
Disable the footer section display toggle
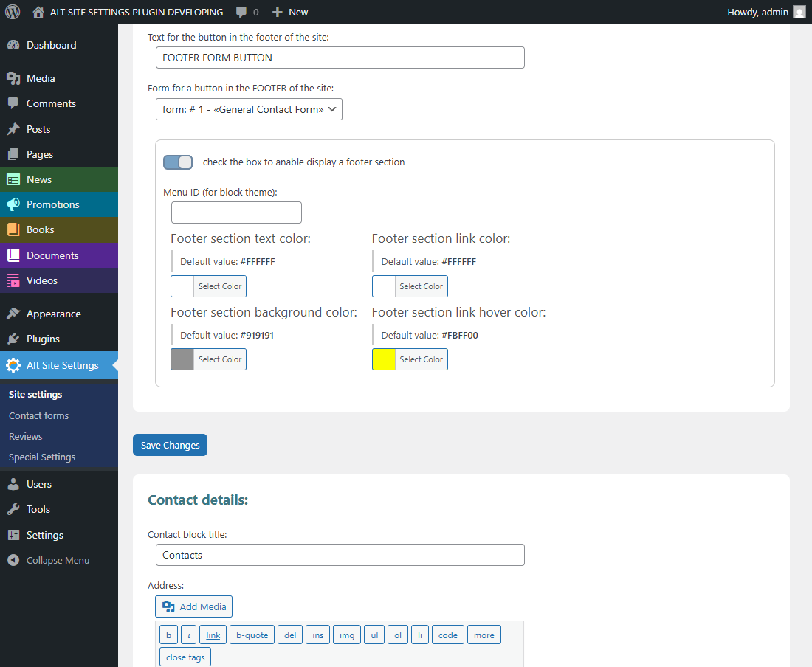click(177, 162)
